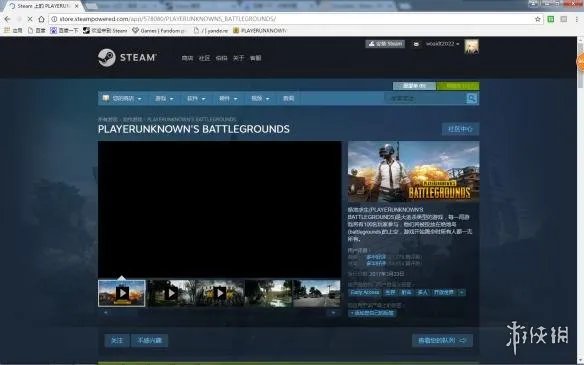Select the screenshot thumbnail showing a road
The height and width of the screenshot is (365, 584).
[x=317, y=293]
